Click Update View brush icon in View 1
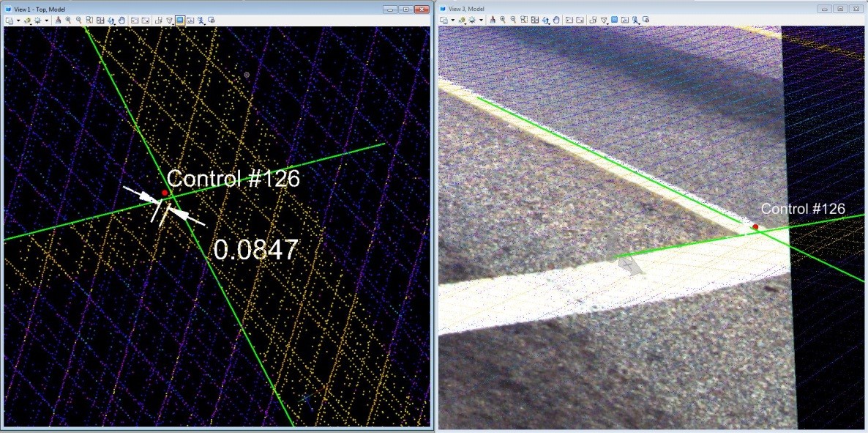 pos(58,21)
